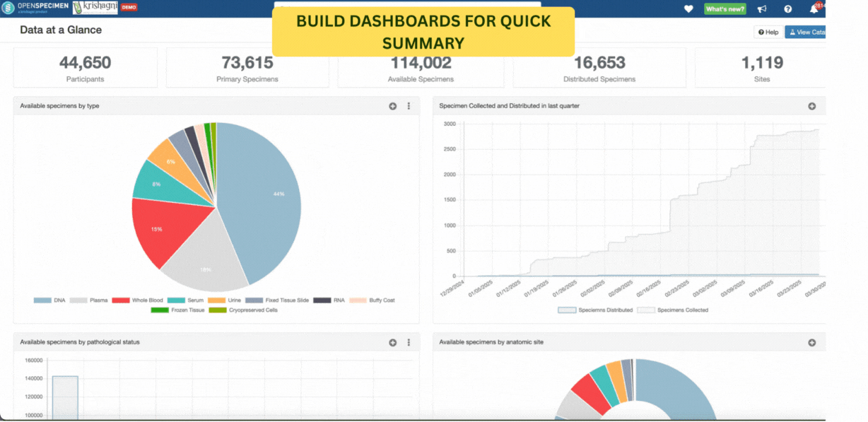Click the 3000 y-axis label
The image size is (868, 422).
tap(450, 124)
